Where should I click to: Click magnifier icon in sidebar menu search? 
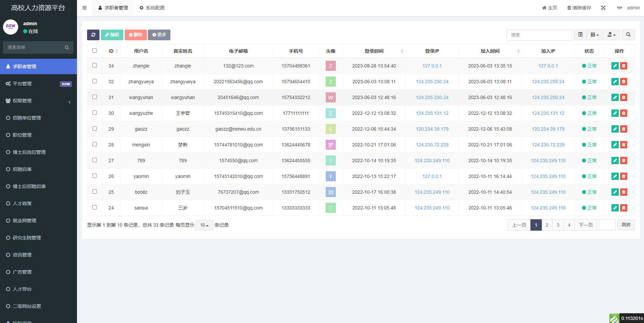tap(67, 48)
